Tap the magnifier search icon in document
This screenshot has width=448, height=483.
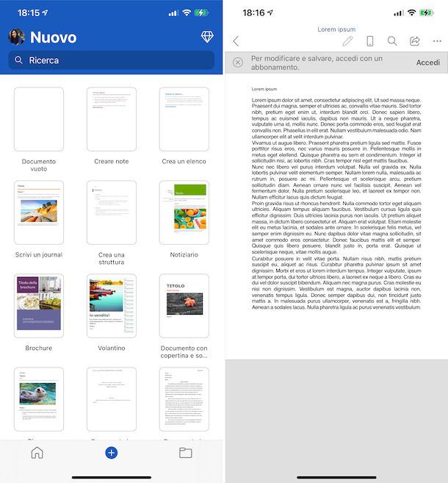[x=392, y=41]
